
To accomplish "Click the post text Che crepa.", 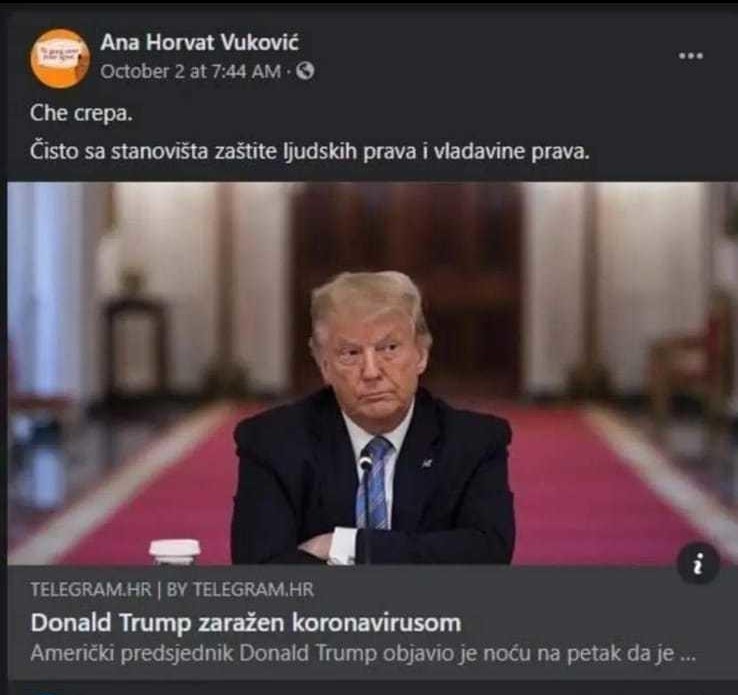I will point(81,113).
